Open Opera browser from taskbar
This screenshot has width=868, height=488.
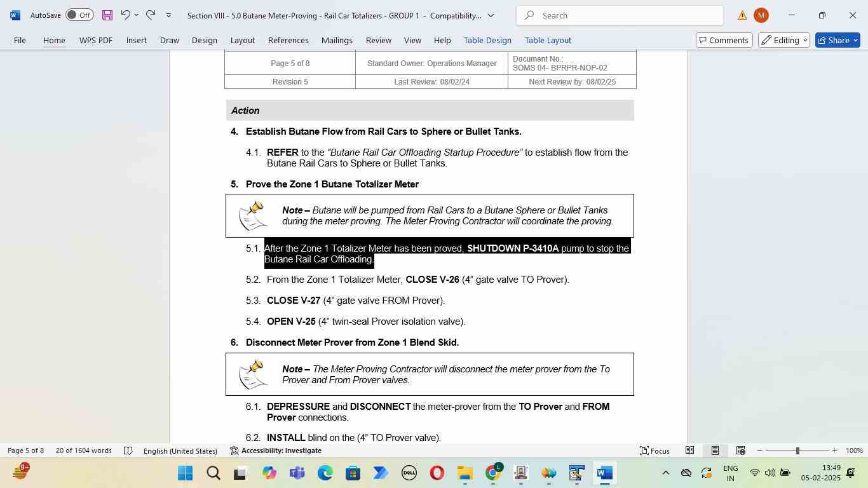tap(437, 473)
